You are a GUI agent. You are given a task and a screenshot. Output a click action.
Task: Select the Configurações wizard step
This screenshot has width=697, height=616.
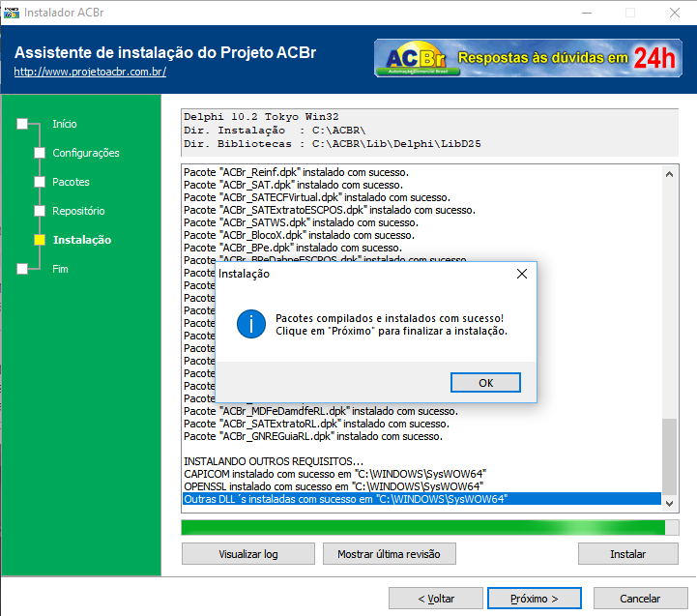(86, 153)
